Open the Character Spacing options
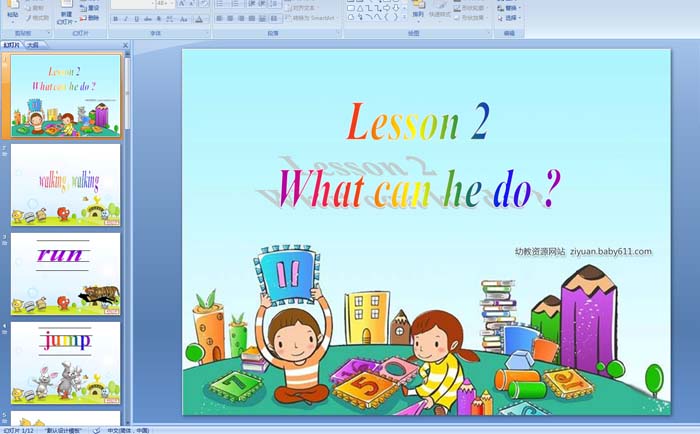The width and height of the screenshot is (700, 434). [170, 19]
